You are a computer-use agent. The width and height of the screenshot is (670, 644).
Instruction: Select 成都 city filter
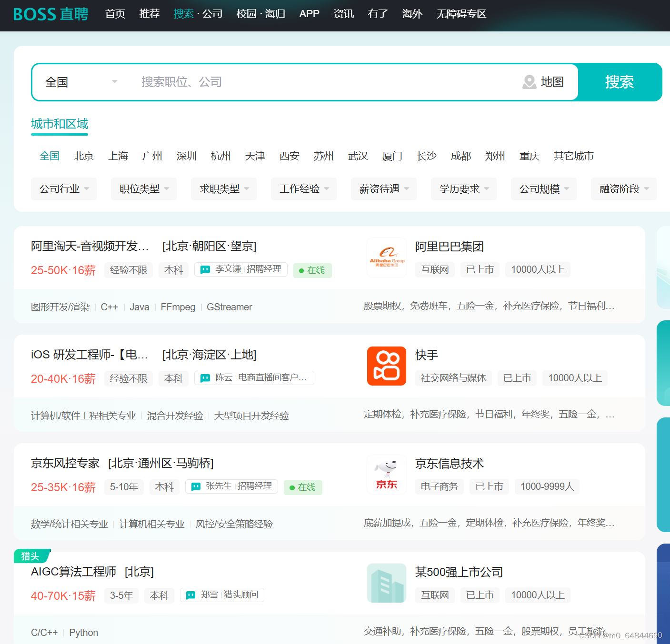(461, 156)
